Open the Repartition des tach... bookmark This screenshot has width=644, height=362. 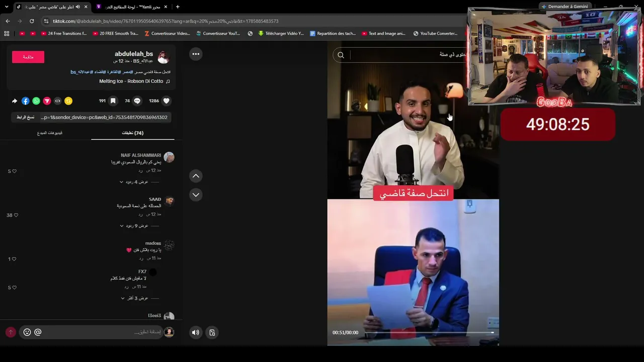333,34
